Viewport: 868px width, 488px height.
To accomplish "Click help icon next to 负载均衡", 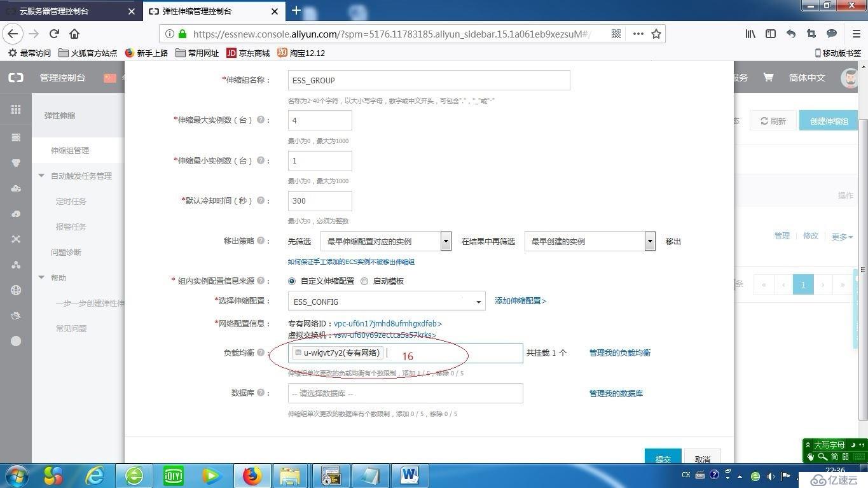I will (261, 352).
